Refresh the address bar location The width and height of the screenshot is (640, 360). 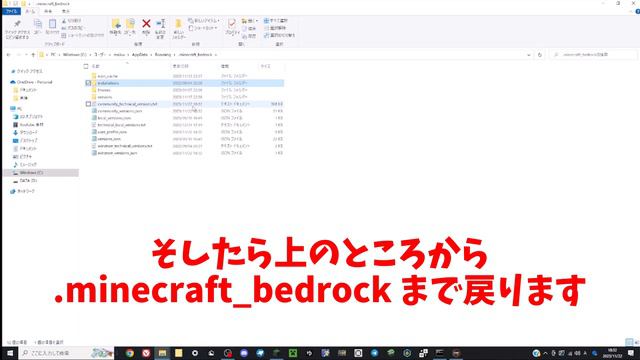click(x=540, y=55)
